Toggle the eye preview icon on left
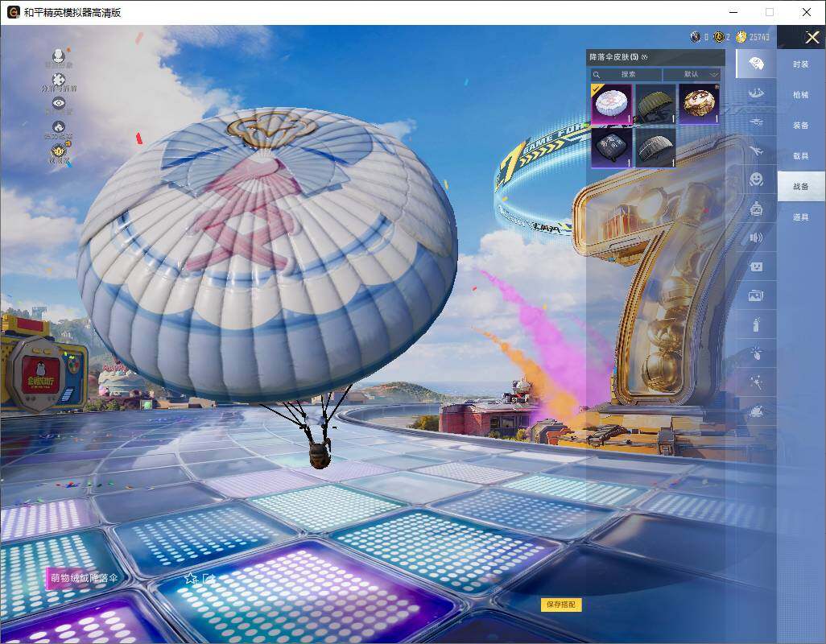This screenshot has height=644, width=826. tap(59, 103)
